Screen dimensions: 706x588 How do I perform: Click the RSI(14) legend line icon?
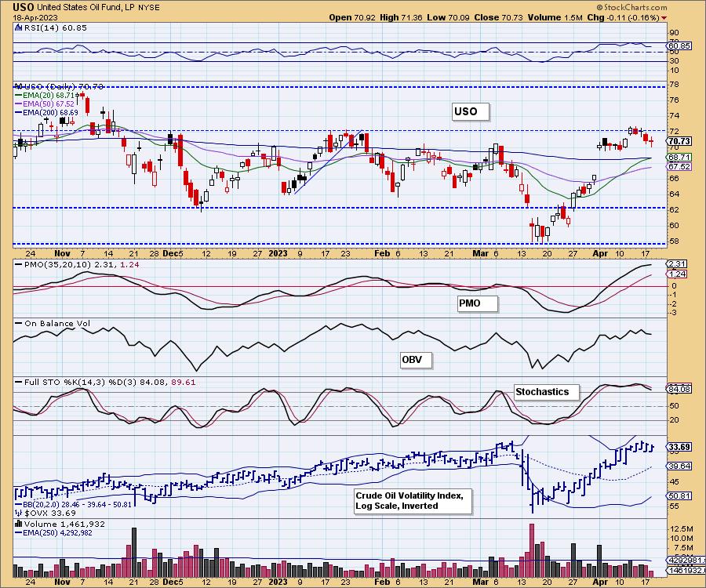coord(18,27)
